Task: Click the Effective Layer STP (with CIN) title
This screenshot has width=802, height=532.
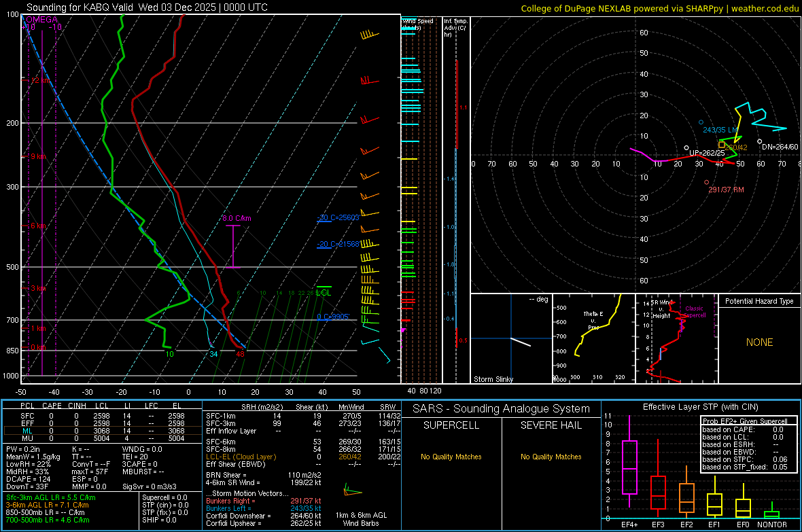Action: 701,407
